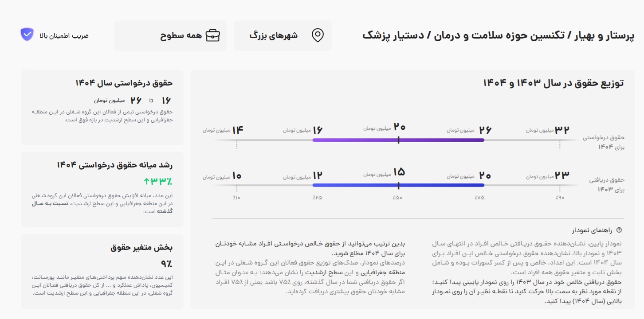Click the green up arrow beside ۳۳٪
The width and height of the screenshot is (644, 319).
[146, 181]
